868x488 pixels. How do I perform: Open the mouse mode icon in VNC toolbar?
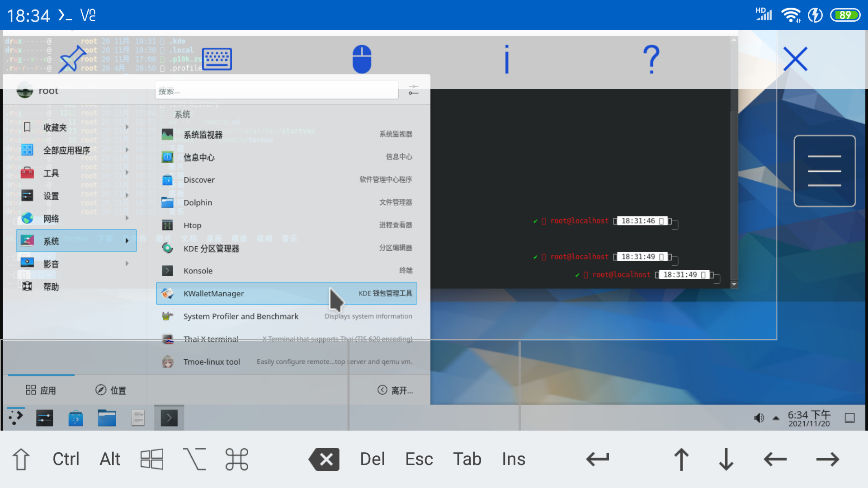361,59
